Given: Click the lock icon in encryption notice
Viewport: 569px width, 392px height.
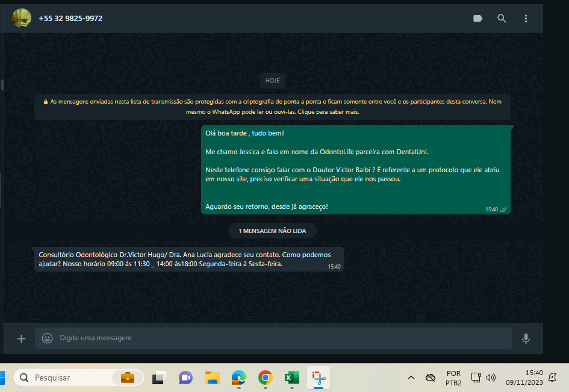Looking at the screenshot, I should coord(46,102).
